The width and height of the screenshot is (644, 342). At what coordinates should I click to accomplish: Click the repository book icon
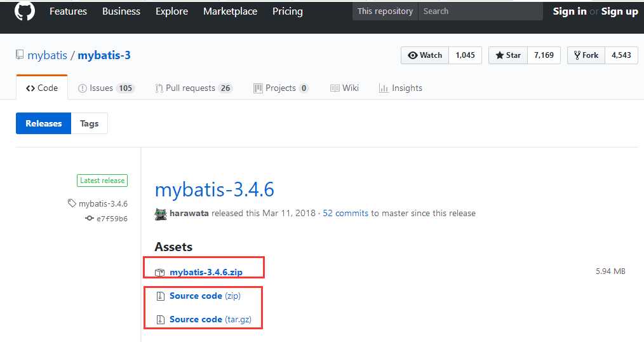click(x=20, y=55)
